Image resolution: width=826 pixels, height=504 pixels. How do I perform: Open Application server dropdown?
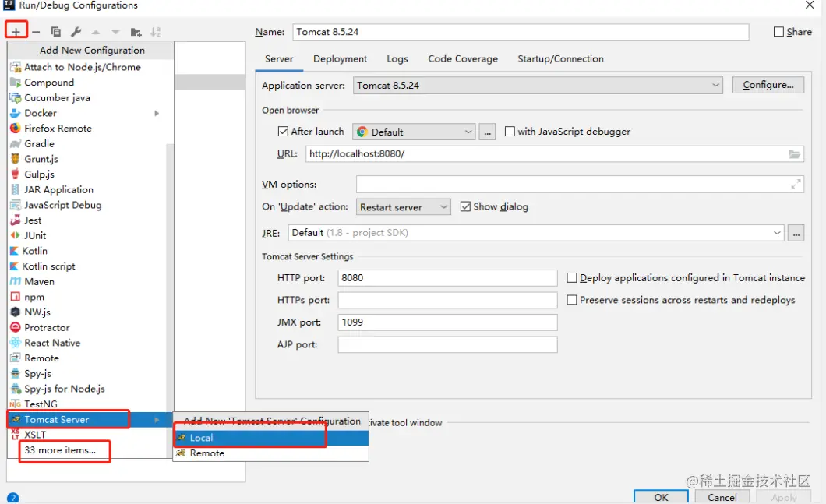538,86
